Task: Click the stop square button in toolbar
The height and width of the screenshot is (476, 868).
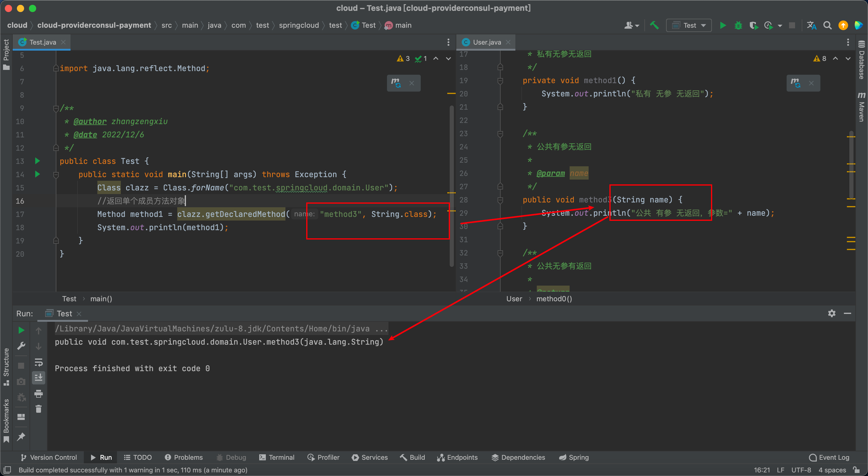Action: [792, 25]
